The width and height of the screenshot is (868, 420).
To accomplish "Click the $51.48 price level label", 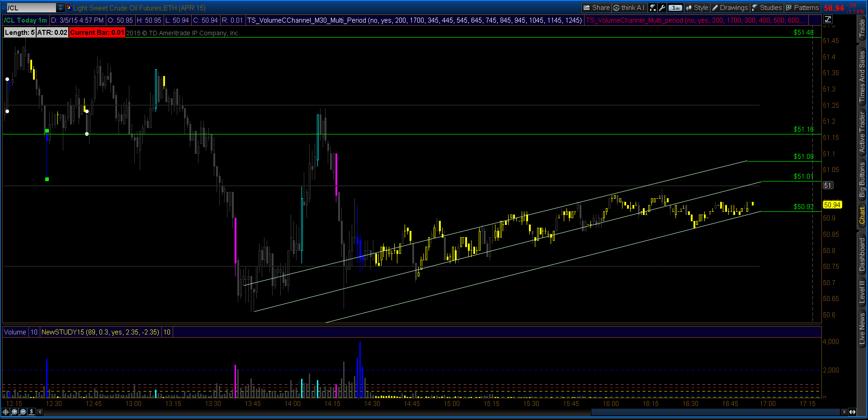I will click(x=803, y=33).
